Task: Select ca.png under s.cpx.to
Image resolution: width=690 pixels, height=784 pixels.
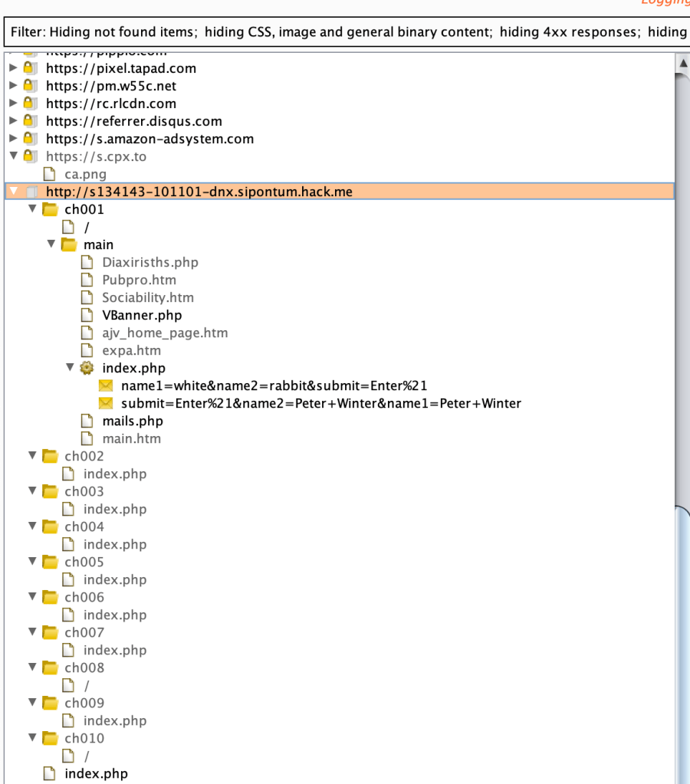Action: coord(85,174)
